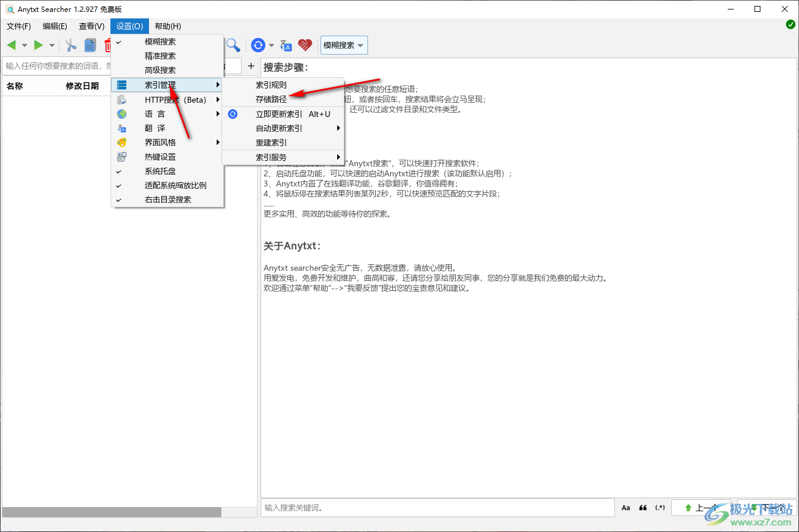Open the translate icon in toolbar
The width and height of the screenshot is (799, 532).
coord(286,45)
